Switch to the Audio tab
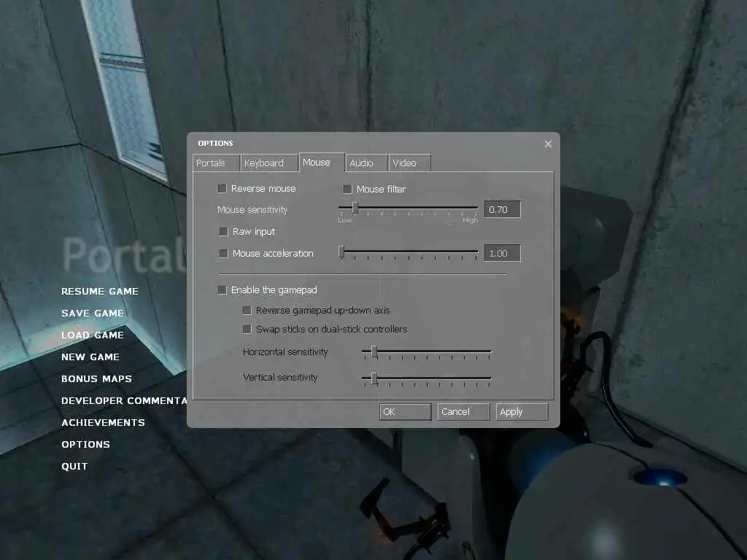 click(366, 163)
